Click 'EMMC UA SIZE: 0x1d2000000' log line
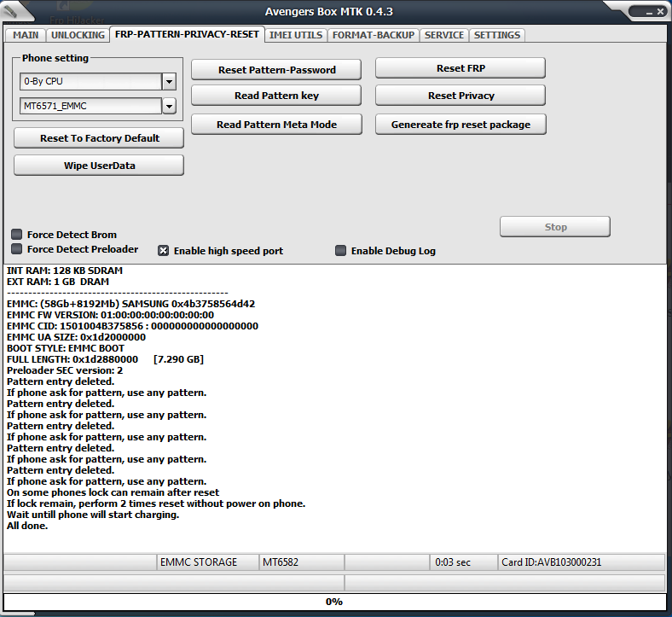 click(76, 337)
